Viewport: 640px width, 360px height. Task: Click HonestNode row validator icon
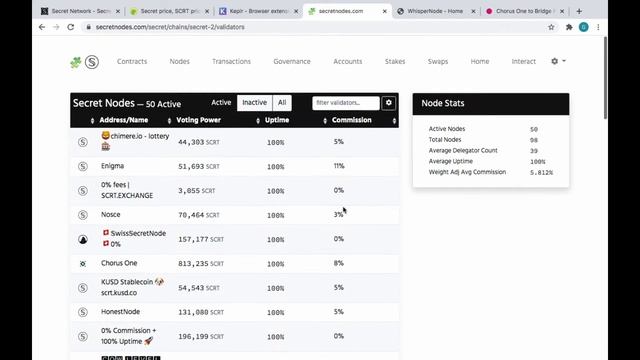click(83, 312)
